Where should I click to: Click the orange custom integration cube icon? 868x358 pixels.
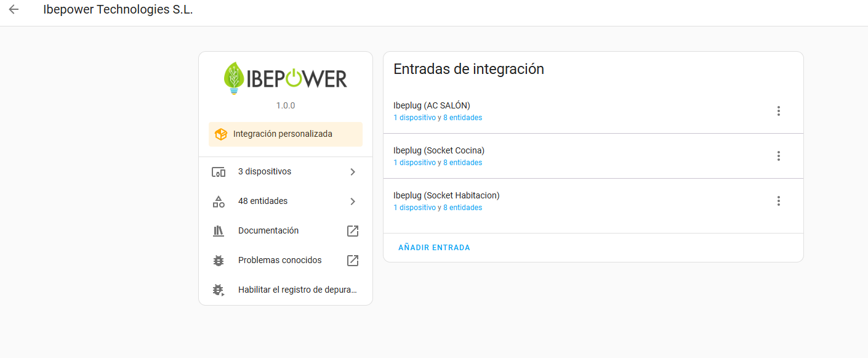point(221,134)
